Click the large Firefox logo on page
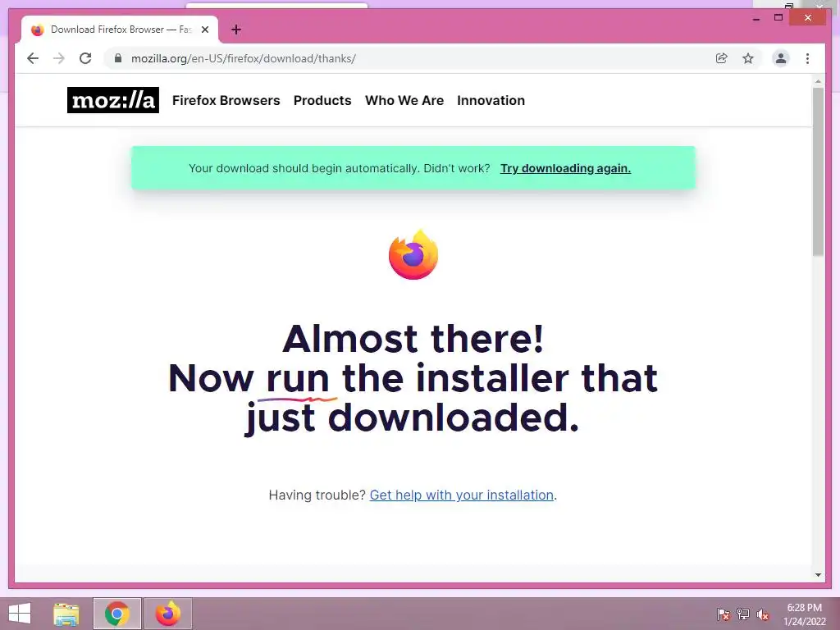 [413, 255]
